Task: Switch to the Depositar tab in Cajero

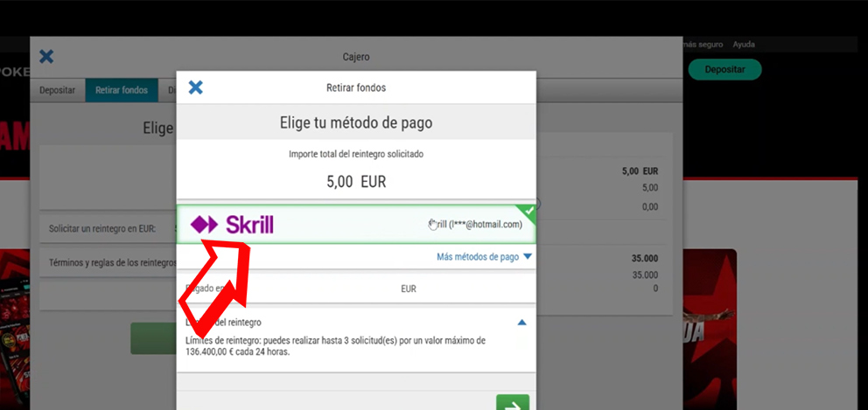Action: coord(57,90)
